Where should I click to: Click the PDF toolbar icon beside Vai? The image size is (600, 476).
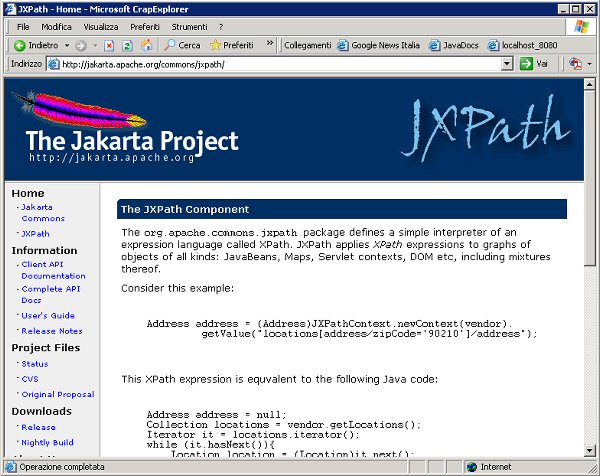coord(575,64)
